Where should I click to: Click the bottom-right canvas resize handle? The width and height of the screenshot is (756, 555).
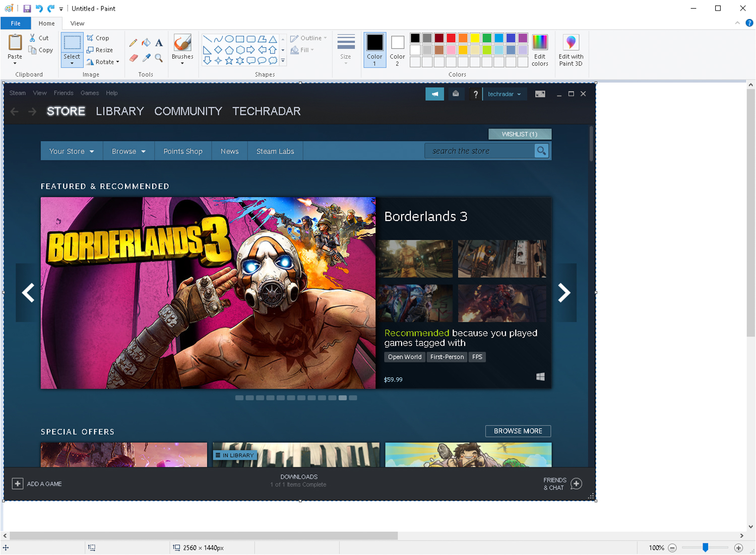(596, 501)
